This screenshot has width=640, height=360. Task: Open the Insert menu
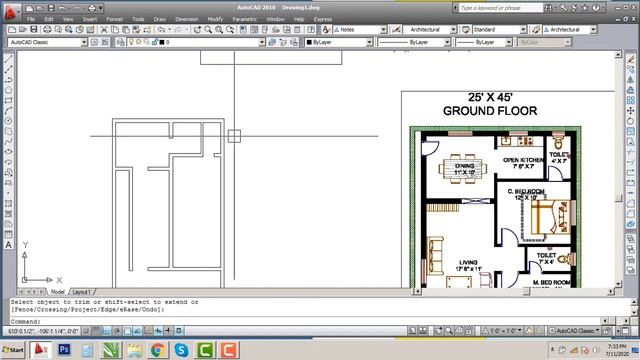click(90, 19)
